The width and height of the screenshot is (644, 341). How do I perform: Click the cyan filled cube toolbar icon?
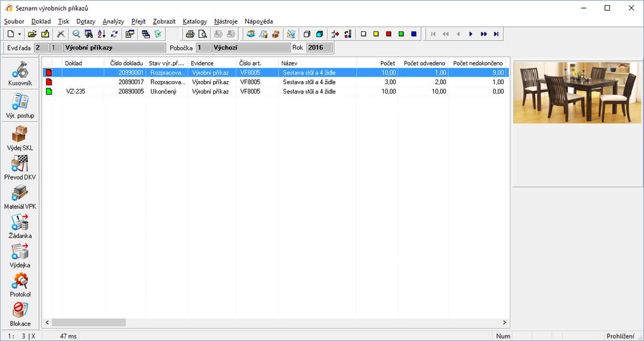point(319,34)
